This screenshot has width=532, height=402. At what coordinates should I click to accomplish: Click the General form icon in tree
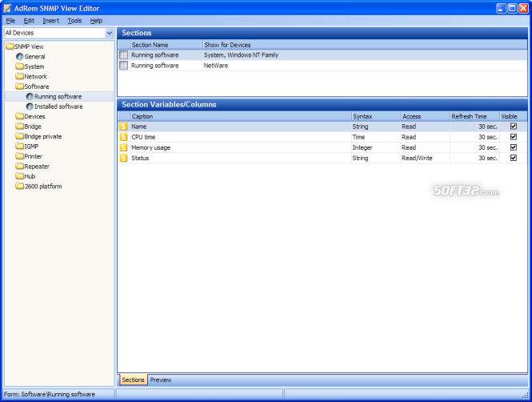click(x=20, y=56)
